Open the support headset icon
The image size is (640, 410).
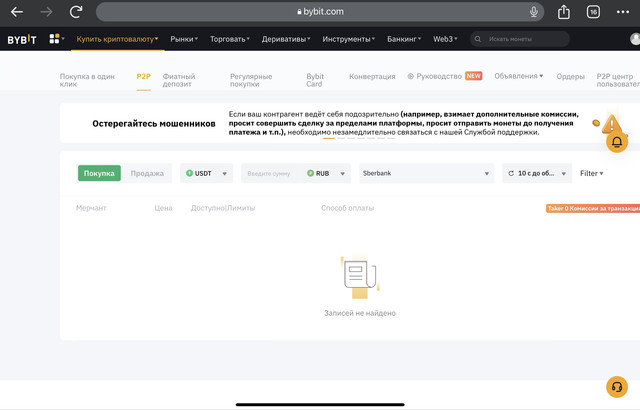click(617, 387)
